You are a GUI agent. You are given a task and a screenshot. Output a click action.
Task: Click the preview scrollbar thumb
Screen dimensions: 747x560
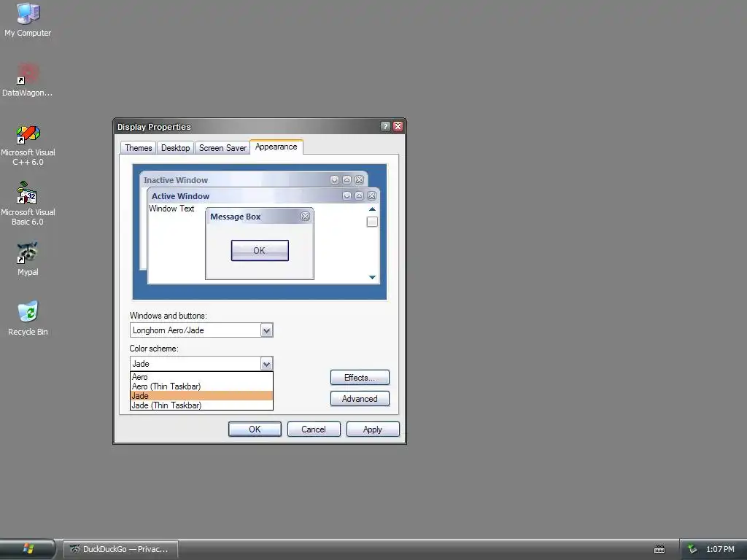click(372, 222)
